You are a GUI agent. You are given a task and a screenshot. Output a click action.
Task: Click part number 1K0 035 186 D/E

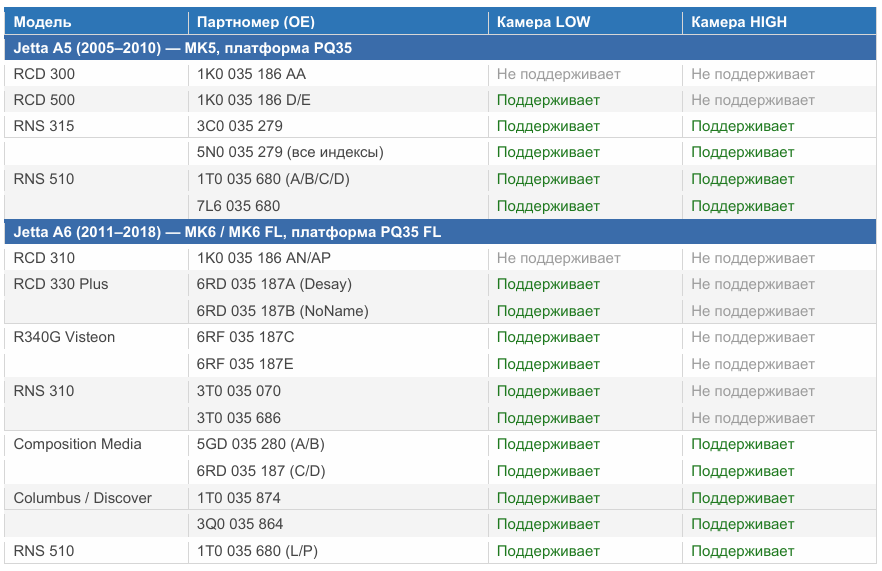253,100
